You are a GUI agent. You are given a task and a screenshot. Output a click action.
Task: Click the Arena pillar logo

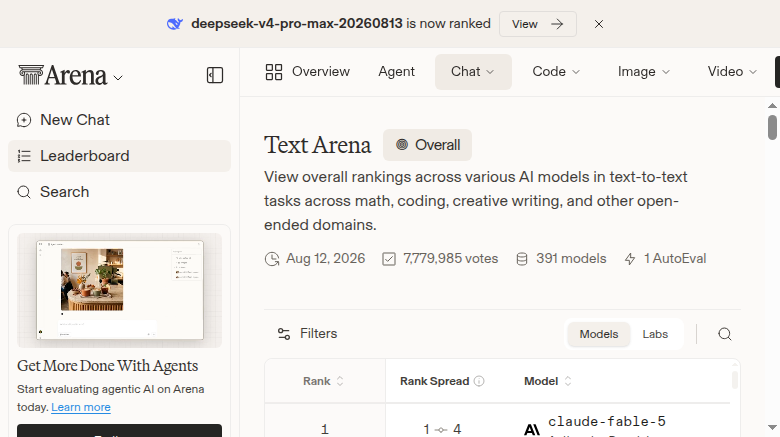coord(31,75)
